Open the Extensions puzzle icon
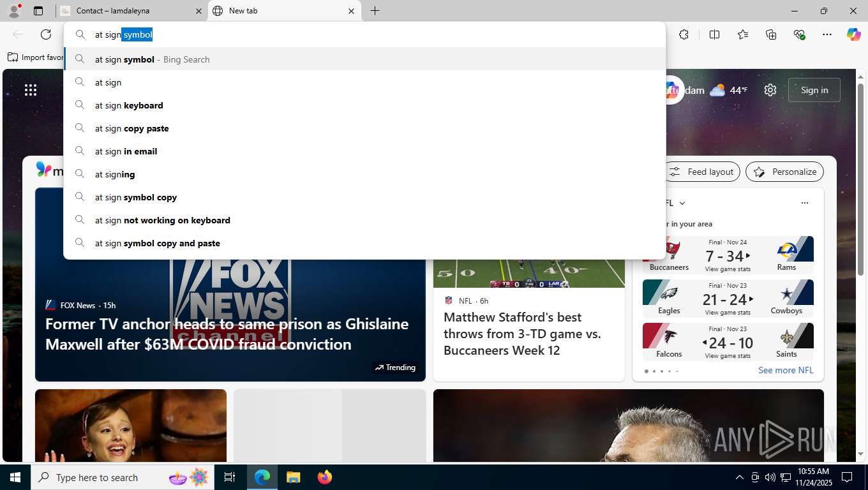Viewport: 868px width, 490px height. pyautogui.click(x=684, y=34)
